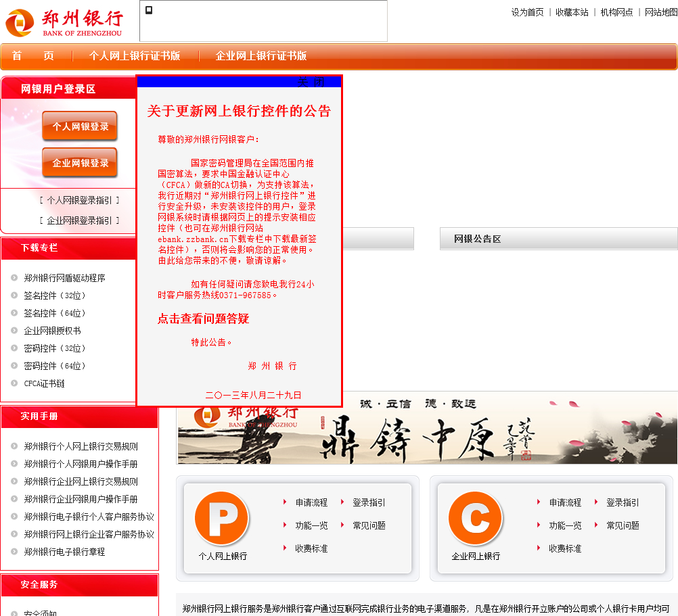Click 收费标准 under 企业网上银行
Screen dimensions: 678x616
pyautogui.click(x=565, y=548)
